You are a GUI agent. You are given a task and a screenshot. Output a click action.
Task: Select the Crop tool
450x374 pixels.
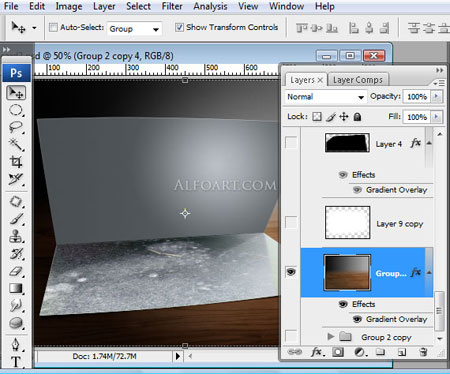coord(16,162)
